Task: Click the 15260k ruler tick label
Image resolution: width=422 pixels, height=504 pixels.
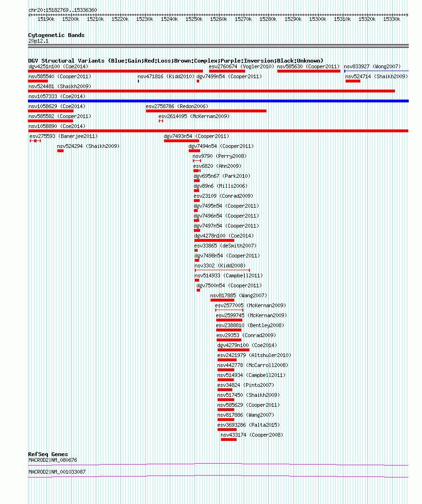Action: (x=219, y=19)
